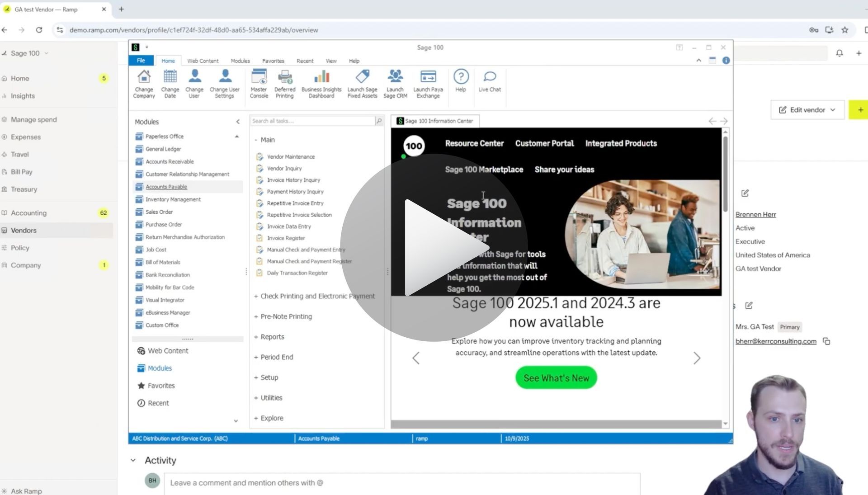Switch to the View ribbon tab
Screen dimensions: 868x495
point(331,61)
